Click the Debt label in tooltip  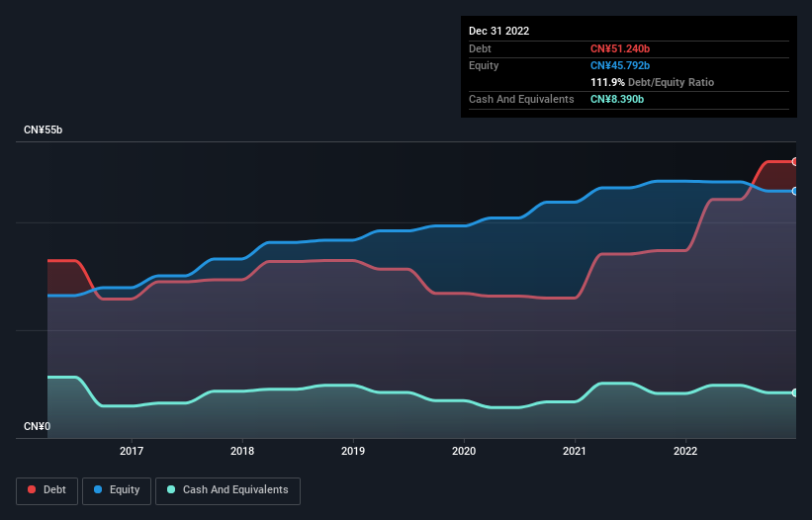[480, 48]
